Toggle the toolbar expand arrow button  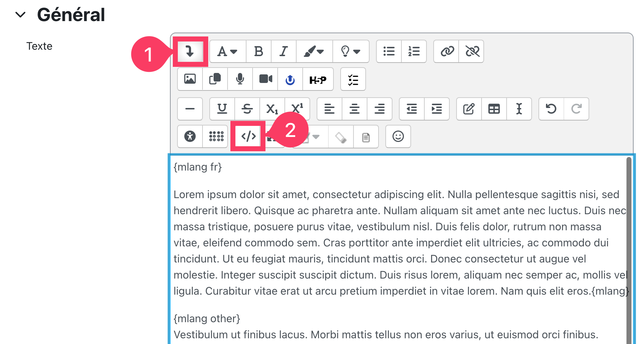(190, 51)
